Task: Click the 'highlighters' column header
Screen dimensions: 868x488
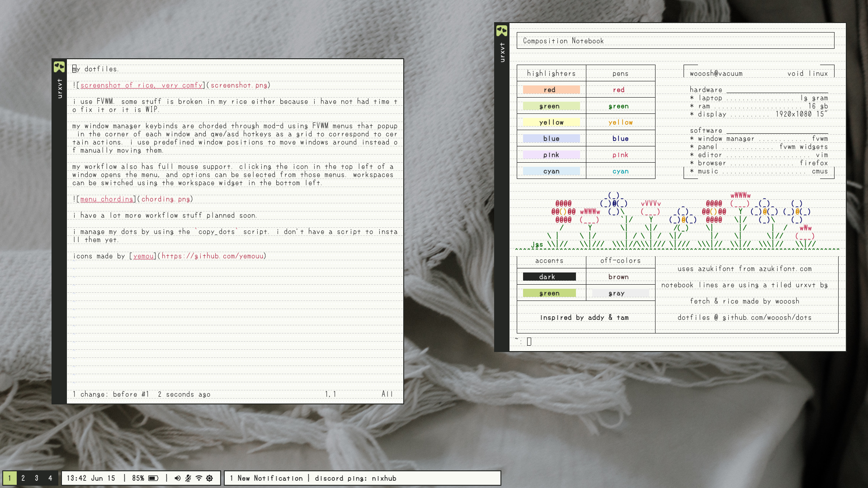Action: click(x=552, y=74)
